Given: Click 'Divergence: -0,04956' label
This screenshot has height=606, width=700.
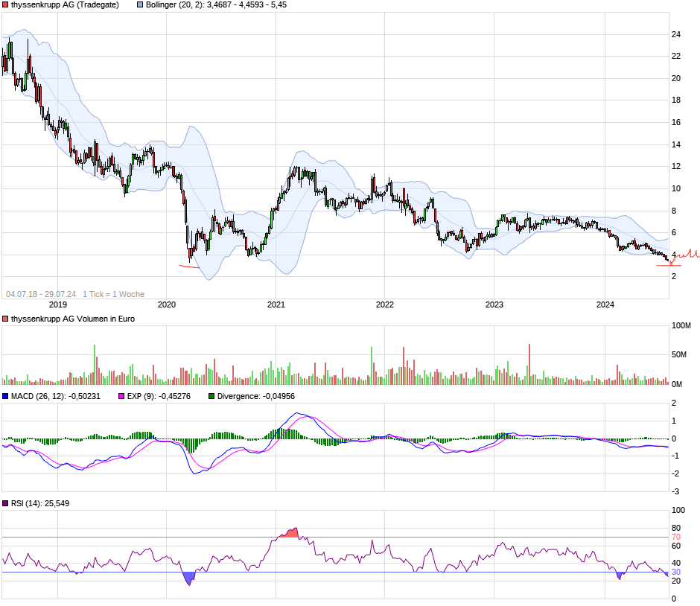Looking at the screenshot, I should click(x=256, y=396).
